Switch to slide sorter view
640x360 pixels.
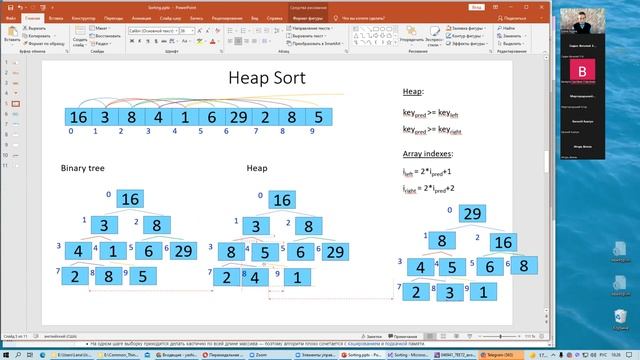tap(443, 336)
